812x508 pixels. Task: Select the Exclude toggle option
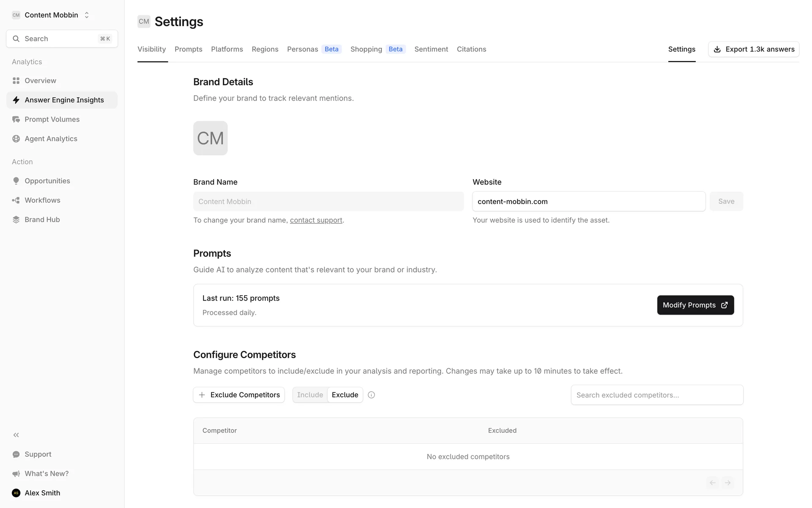click(x=345, y=395)
